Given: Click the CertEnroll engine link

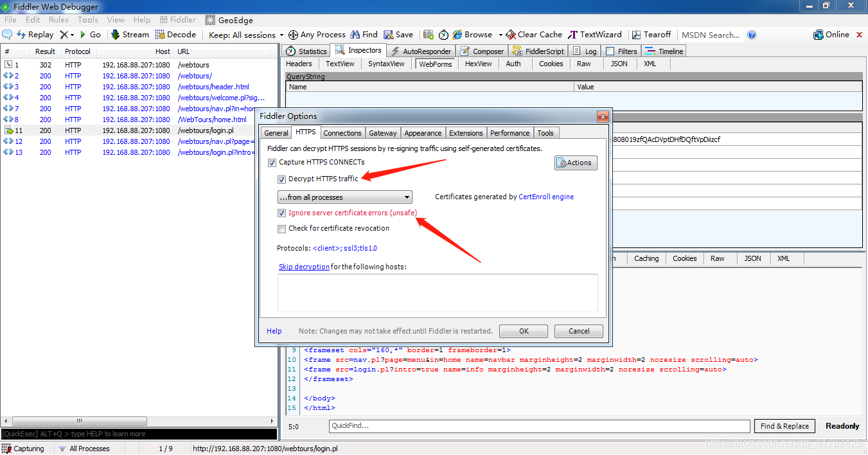Looking at the screenshot, I should tap(546, 197).
